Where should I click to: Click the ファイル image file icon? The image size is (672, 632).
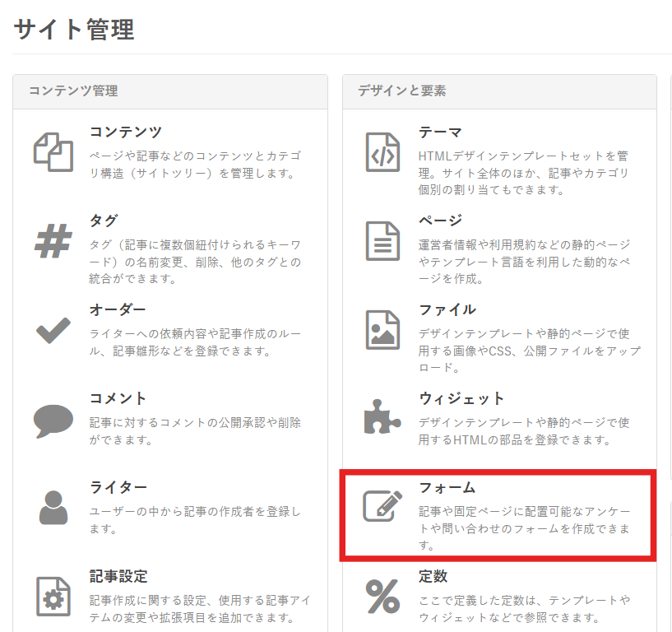[x=382, y=330]
